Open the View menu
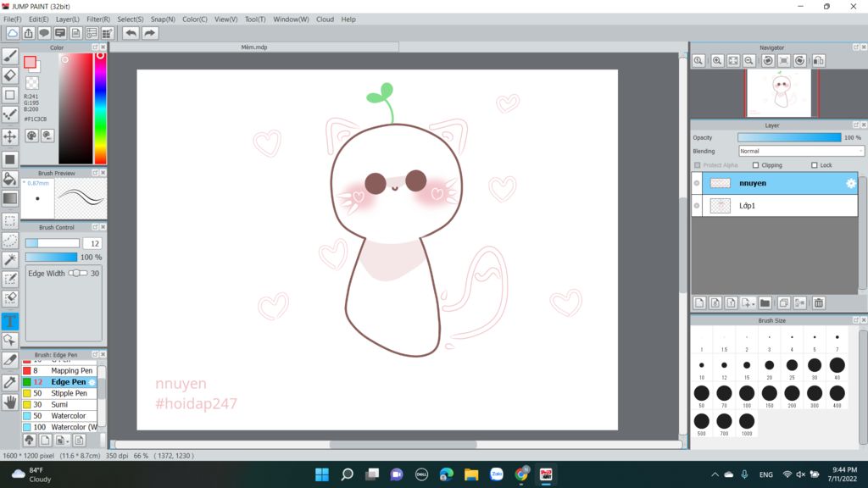 pyautogui.click(x=225, y=19)
